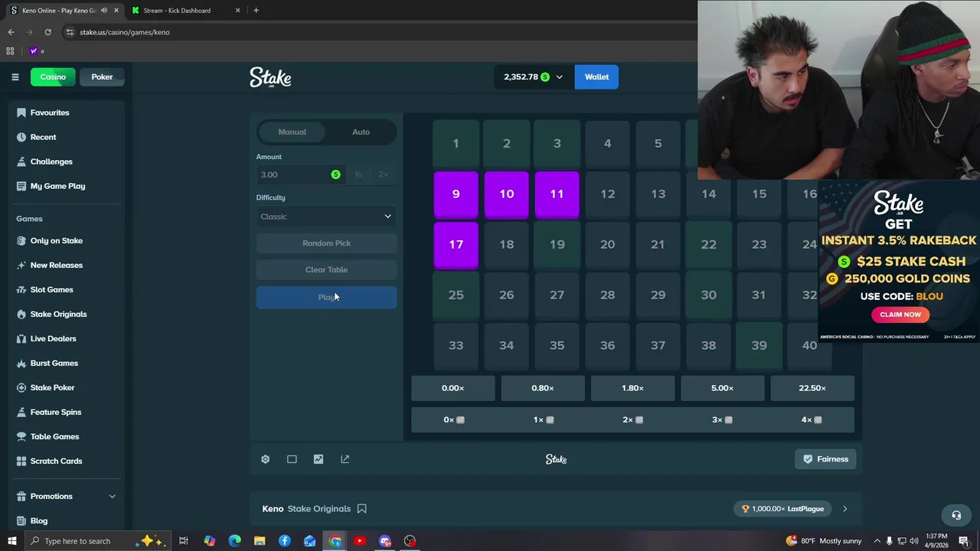Click the Challenges sidebar icon
This screenshot has height=551, width=980.
pos(21,161)
